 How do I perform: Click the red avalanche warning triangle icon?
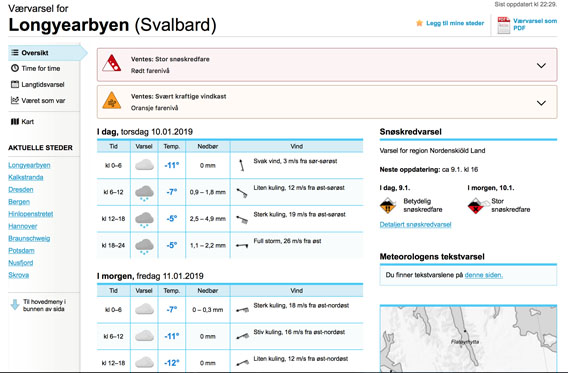(112, 63)
